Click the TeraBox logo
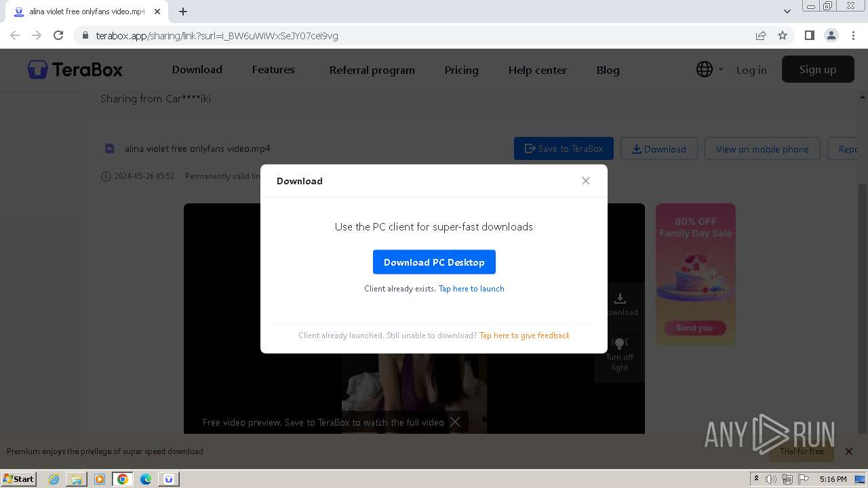868x488 pixels. (x=75, y=69)
